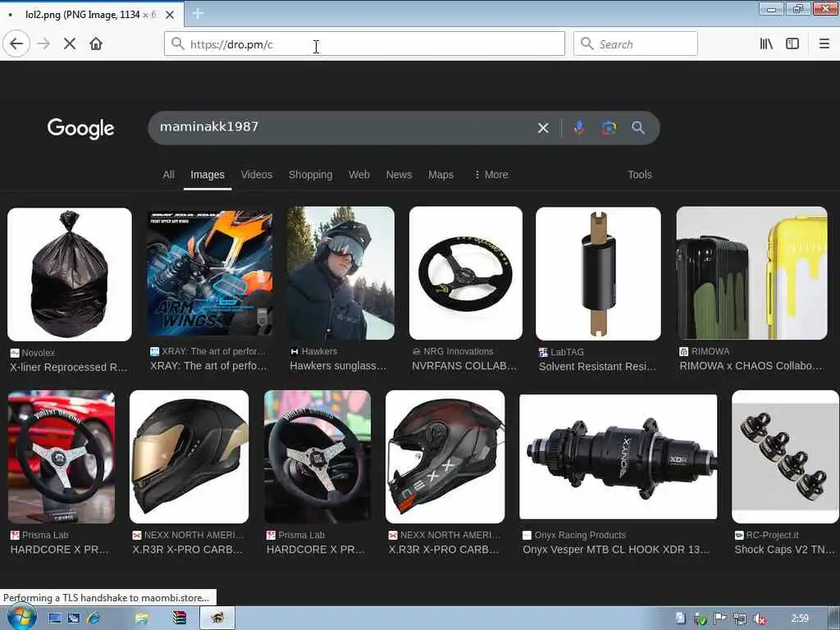This screenshot has height=630, width=840.
Task: Click the X-liner Reprocessed title link
Action: (69, 367)
